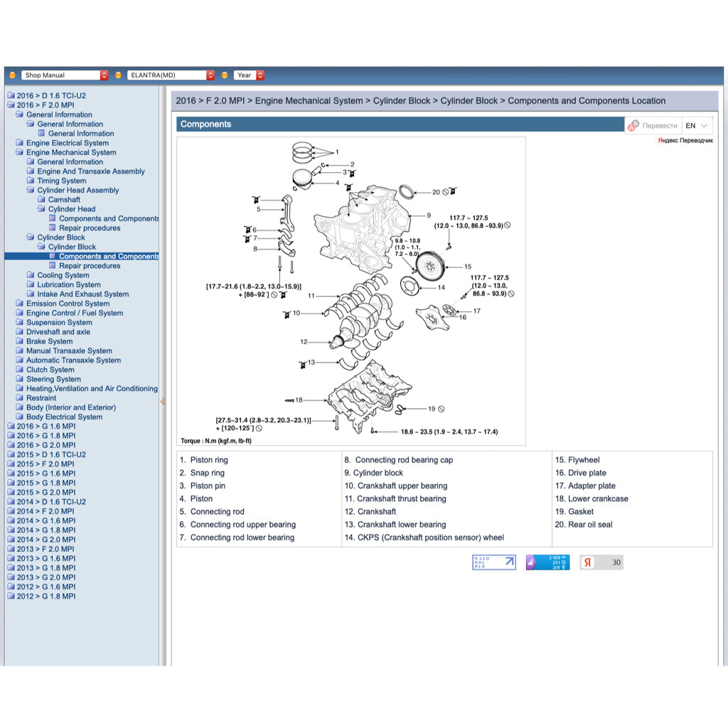Click the engine components diagram image
This screenshot has height=728, width=728.
(350, 291)
